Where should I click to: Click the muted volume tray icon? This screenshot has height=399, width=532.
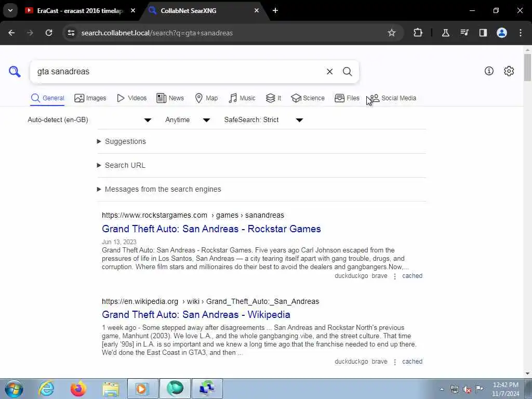(467, 389)
